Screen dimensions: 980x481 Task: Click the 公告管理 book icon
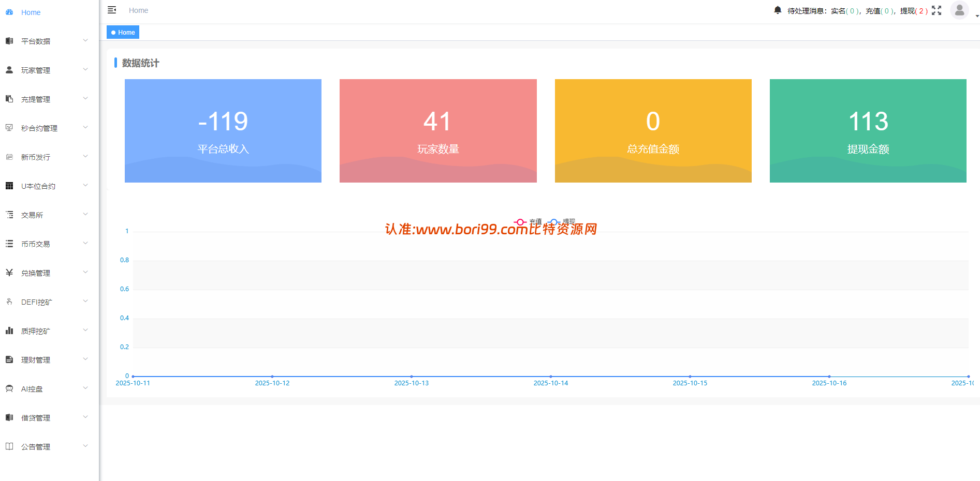click(x=9, y=446)
